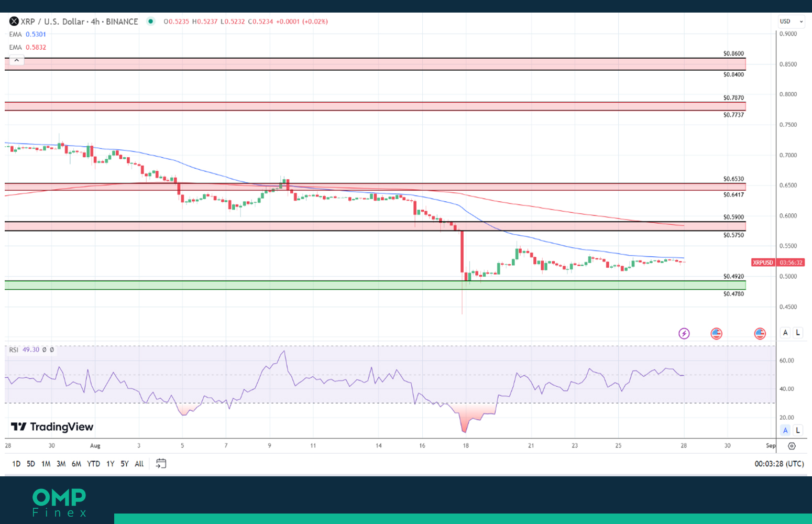This screenshot has height=524, width=812.
Task: Click the $0.8400 level label
Action: coord(733,74)
